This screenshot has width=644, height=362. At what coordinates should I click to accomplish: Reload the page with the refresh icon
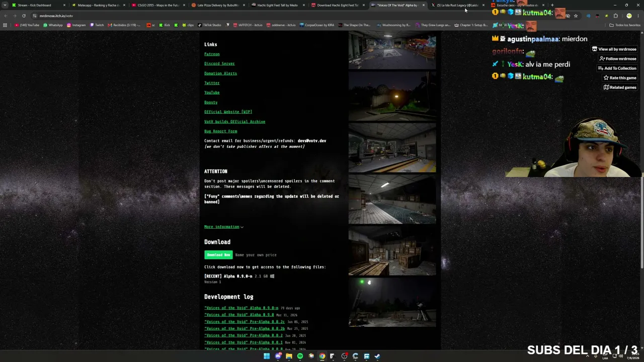[x=24, y=16]
